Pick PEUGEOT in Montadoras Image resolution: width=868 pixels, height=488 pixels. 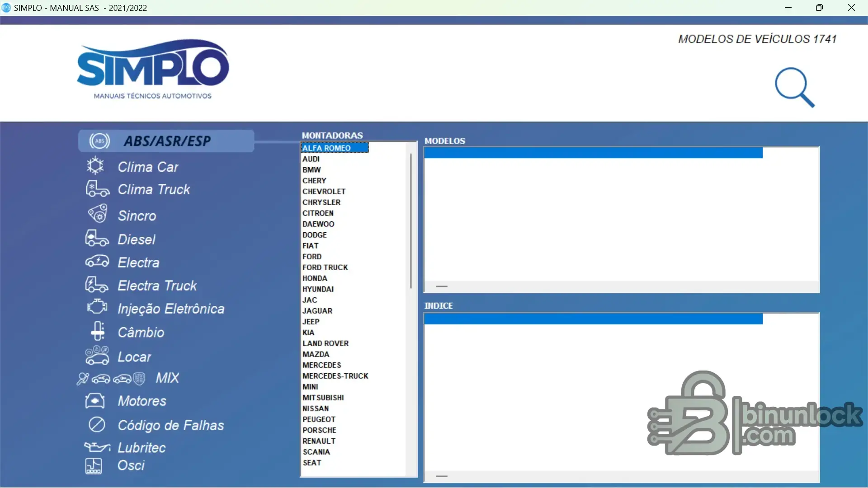tap(319, 419)
